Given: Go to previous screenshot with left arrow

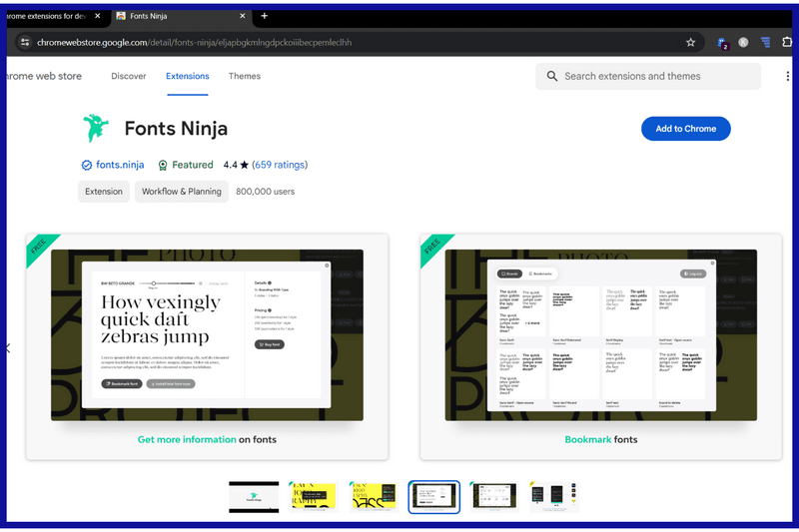Looking at the screenshot, I should pyautogui.click(x=8, y=348).
